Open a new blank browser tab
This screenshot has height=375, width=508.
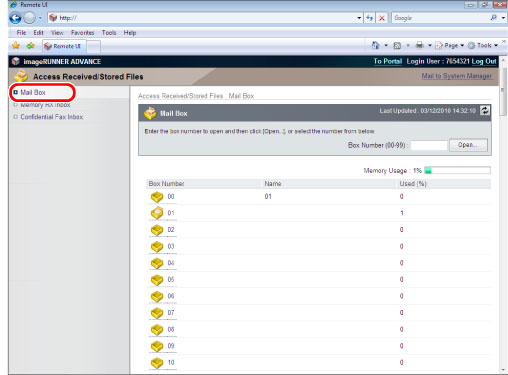pos(94,47)
